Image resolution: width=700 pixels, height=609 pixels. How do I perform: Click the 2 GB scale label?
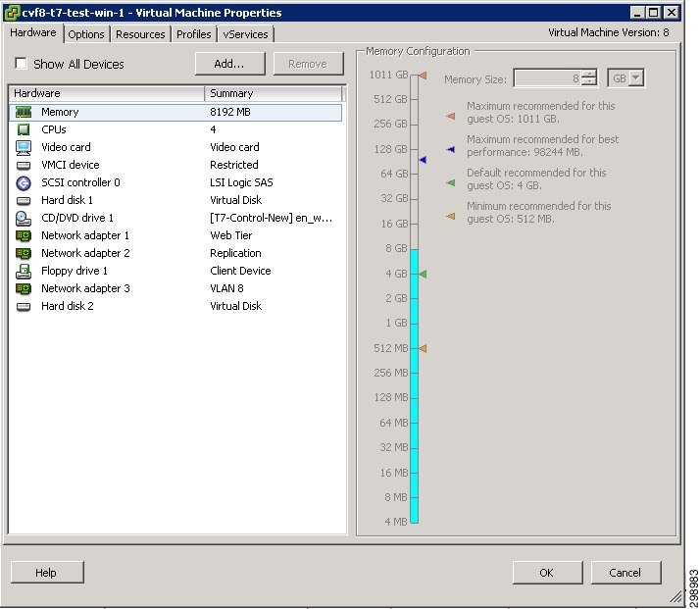pyautogui.click(x=396, y=298)
